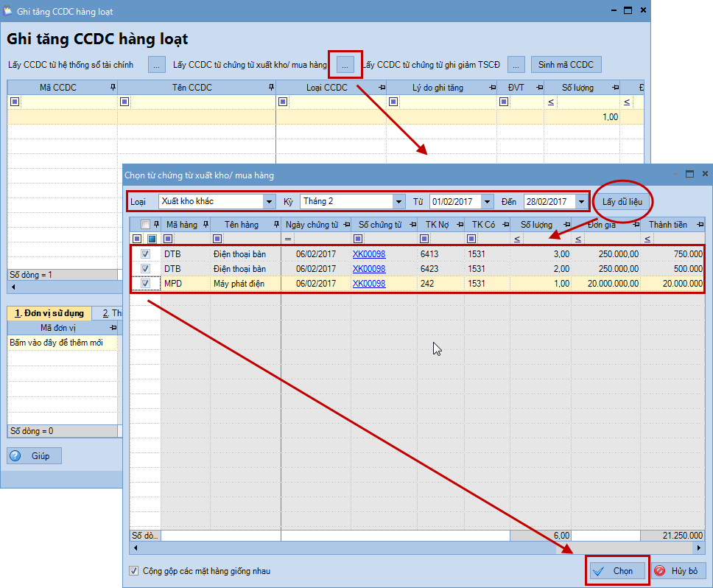Open the Đến date picker dropdown arrow
This screenshot has height=588, width=713.
(x=581, y=201)
